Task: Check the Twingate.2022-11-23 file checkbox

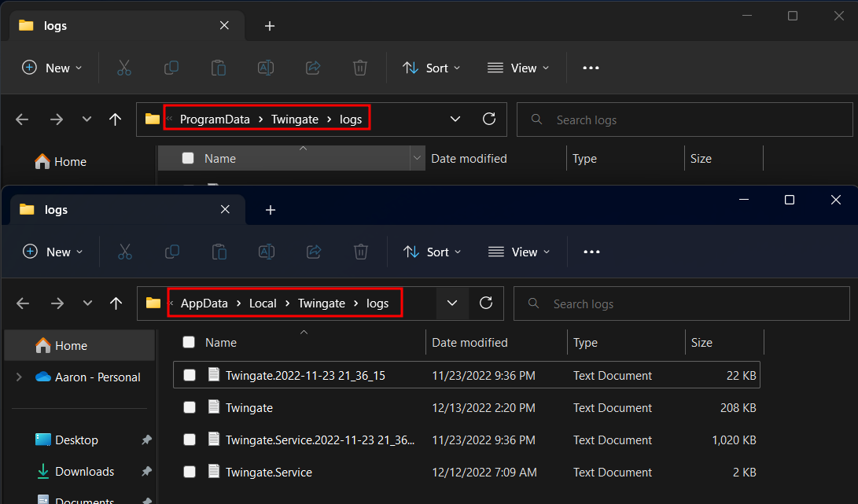Action: coord(189,375)
